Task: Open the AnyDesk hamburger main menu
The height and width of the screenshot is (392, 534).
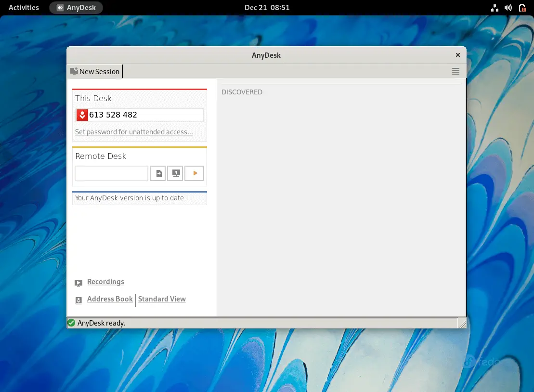Action: tap(456, 71)
